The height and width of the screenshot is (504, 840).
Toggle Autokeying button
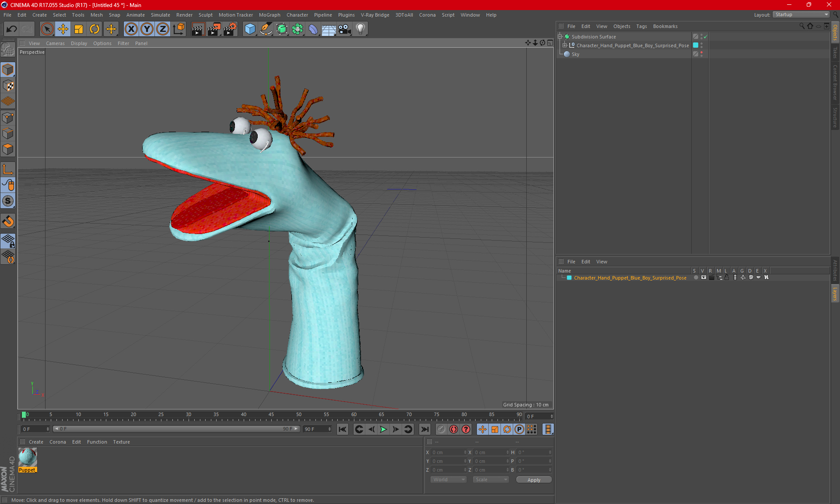pos(454,429)
